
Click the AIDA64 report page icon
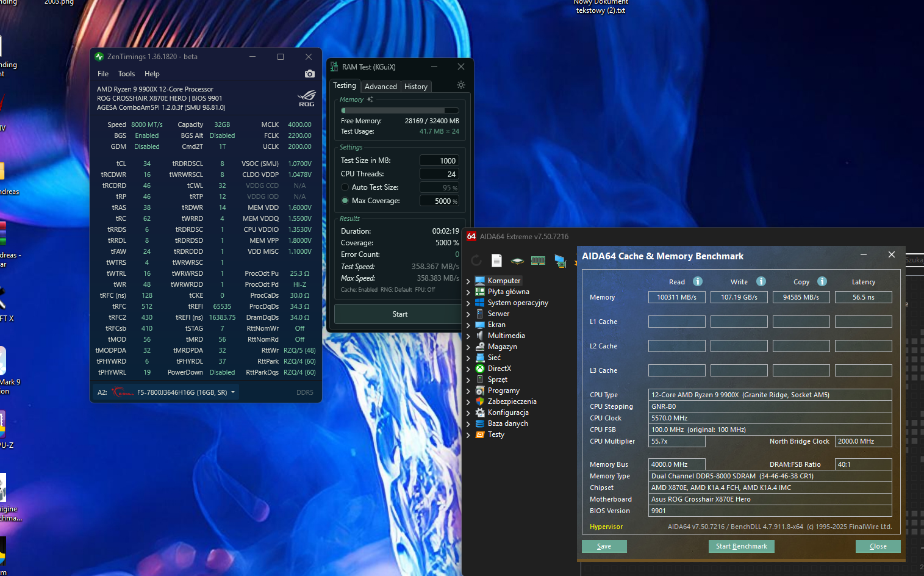[x=496, y=261]
